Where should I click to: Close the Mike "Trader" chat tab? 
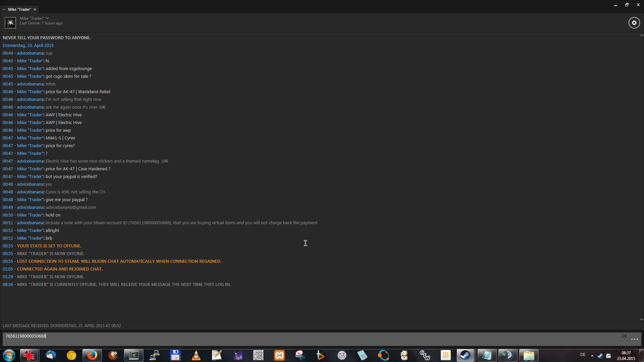35,9
